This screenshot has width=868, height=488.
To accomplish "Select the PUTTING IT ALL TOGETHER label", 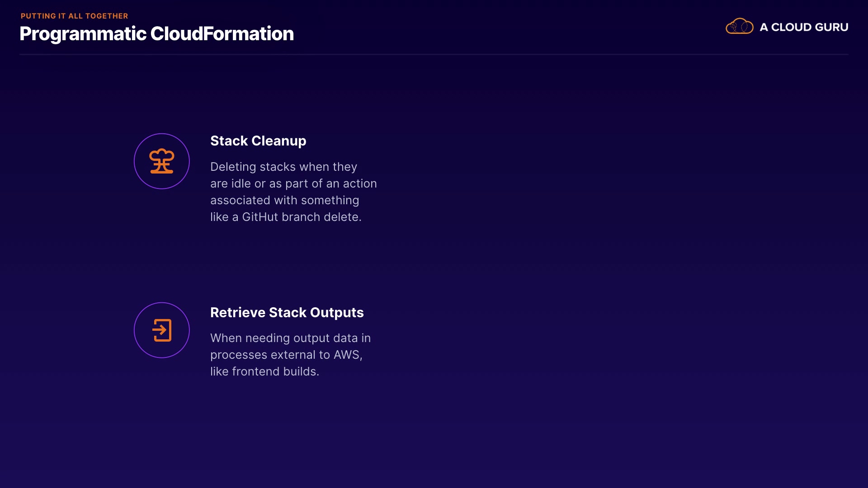I will pyautogui.click(x=74, y=16).
